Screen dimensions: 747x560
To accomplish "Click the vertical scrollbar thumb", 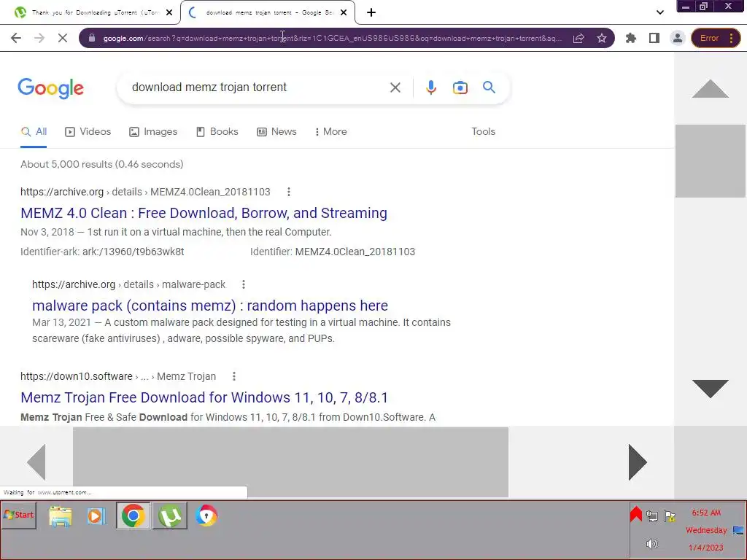I will 711,161.
